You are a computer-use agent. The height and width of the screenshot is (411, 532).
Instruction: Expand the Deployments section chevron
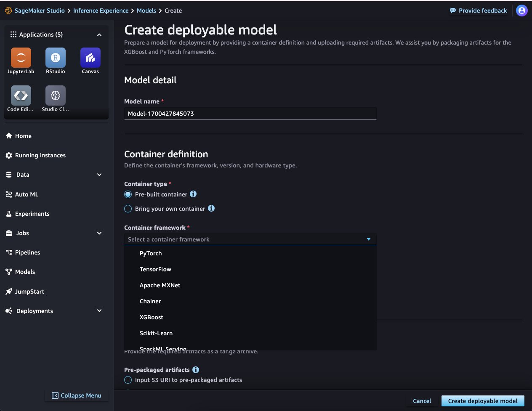[x=99, y=311]
